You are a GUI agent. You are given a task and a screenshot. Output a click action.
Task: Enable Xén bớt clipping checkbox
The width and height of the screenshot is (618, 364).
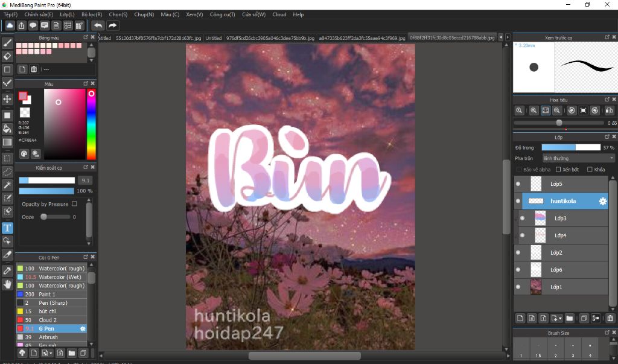[558, 170]
